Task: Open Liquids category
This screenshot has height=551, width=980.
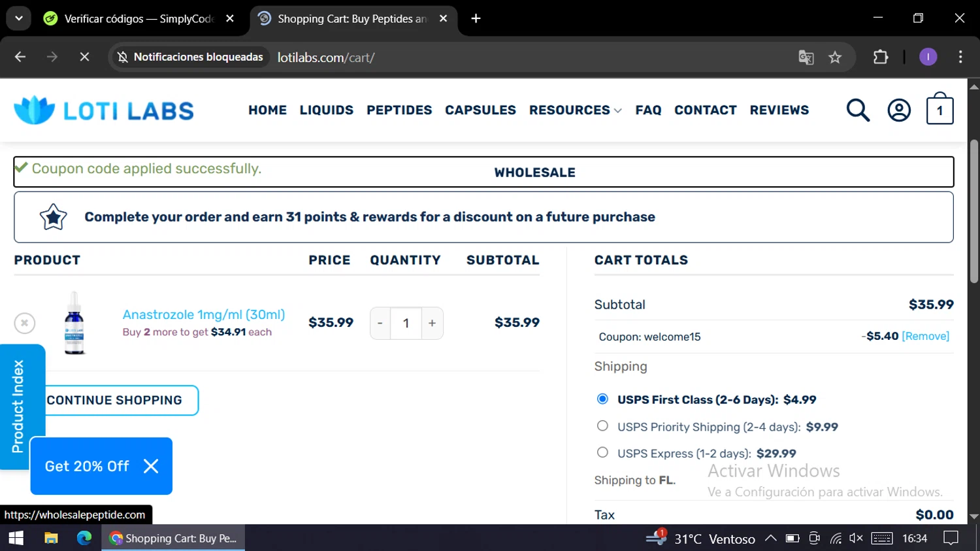Action: [x=327, y=110]
